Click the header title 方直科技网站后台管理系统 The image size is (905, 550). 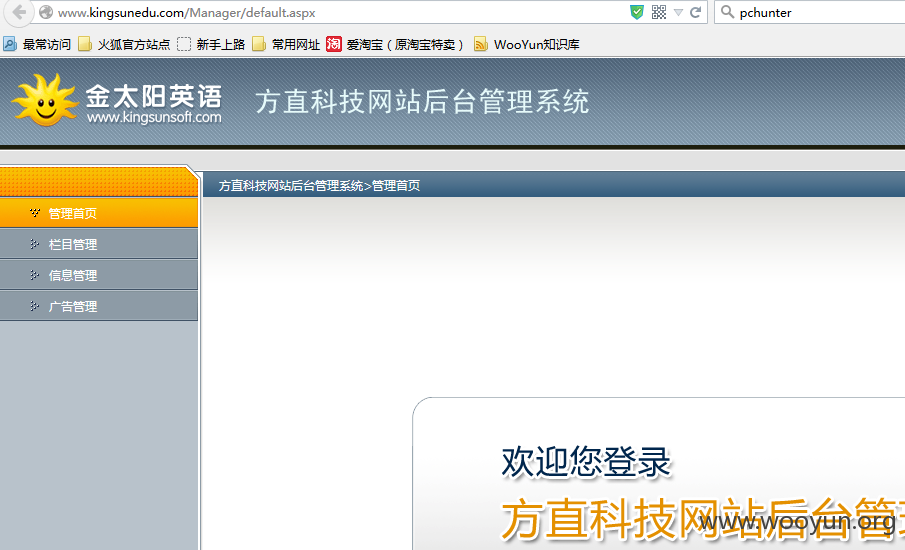click(x=422, y=102)
